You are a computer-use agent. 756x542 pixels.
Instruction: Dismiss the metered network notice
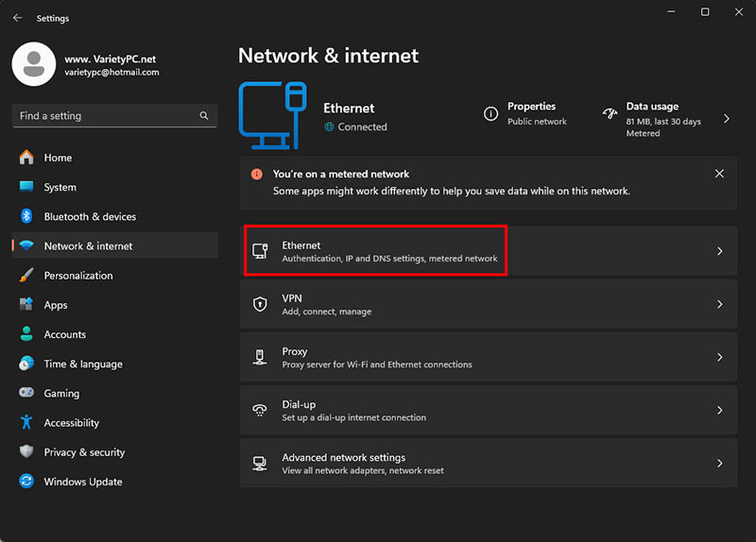click(719, 174)
